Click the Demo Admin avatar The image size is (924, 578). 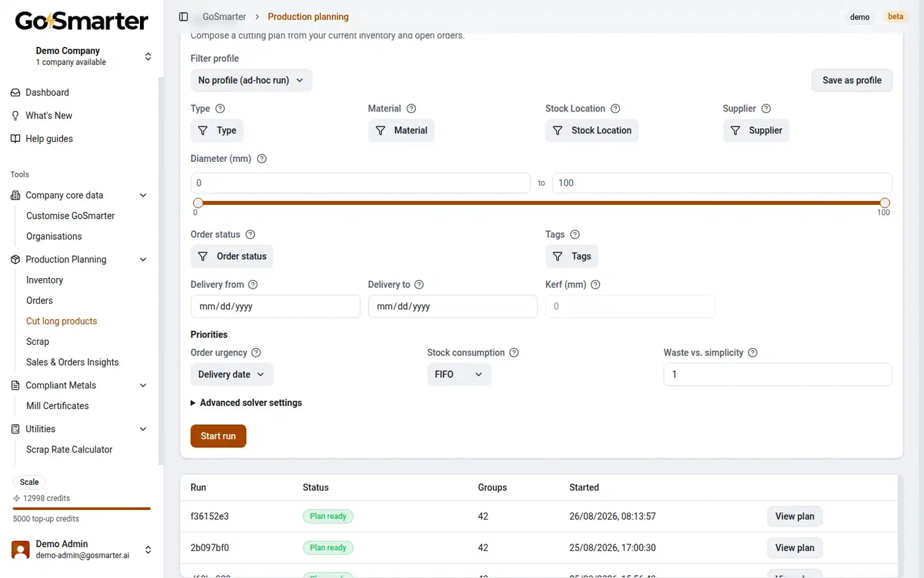click(21, 550)
